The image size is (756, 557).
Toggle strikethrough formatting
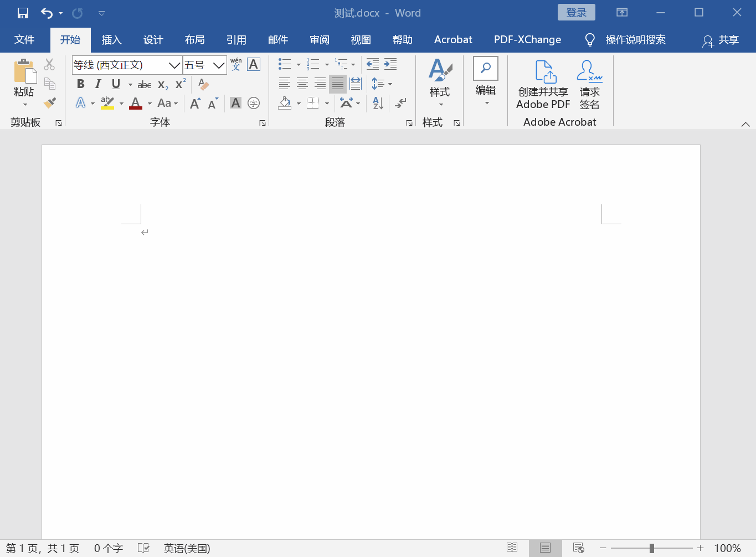145,85
